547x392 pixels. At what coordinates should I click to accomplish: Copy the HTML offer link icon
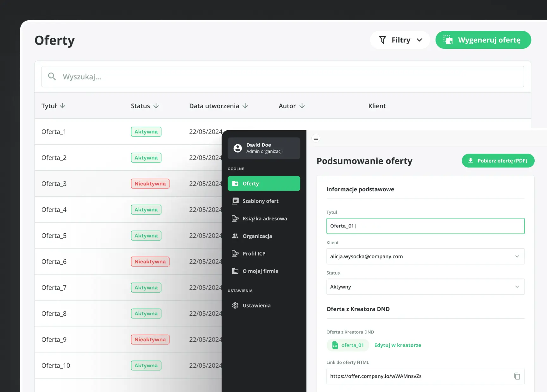coord(517,376)
